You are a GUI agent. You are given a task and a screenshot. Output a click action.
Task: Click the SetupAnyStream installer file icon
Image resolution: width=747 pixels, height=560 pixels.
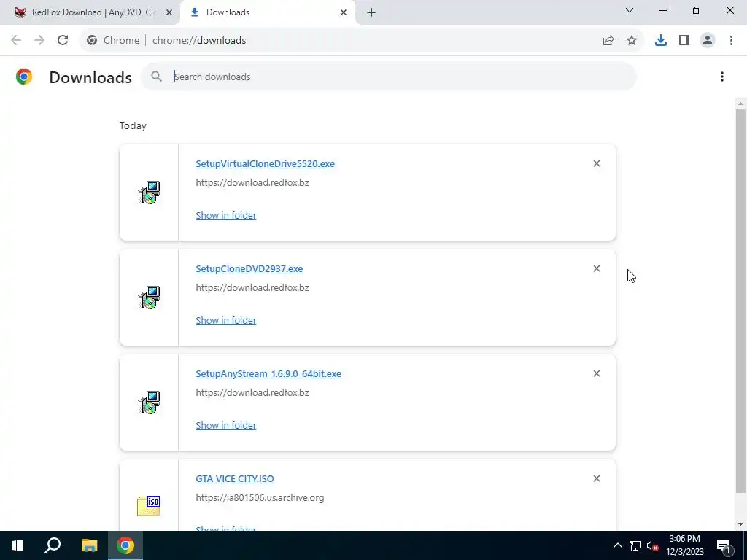tap(149, 402)
